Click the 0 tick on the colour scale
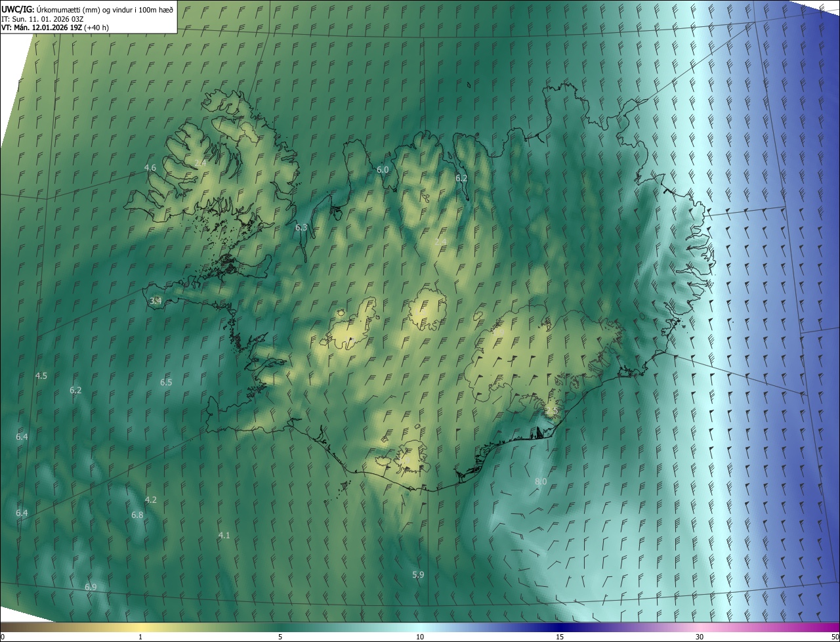The width and height of the screenshot is (840, 642). 2,637
